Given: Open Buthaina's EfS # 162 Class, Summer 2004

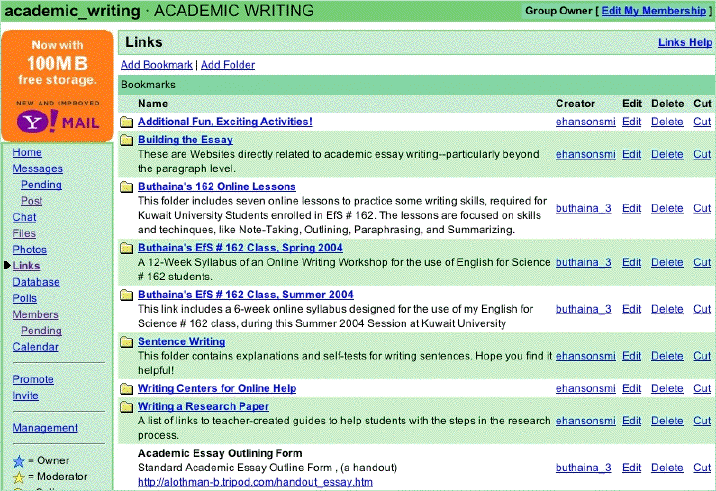Looking at the screenshot, I should tap(246, 295).
